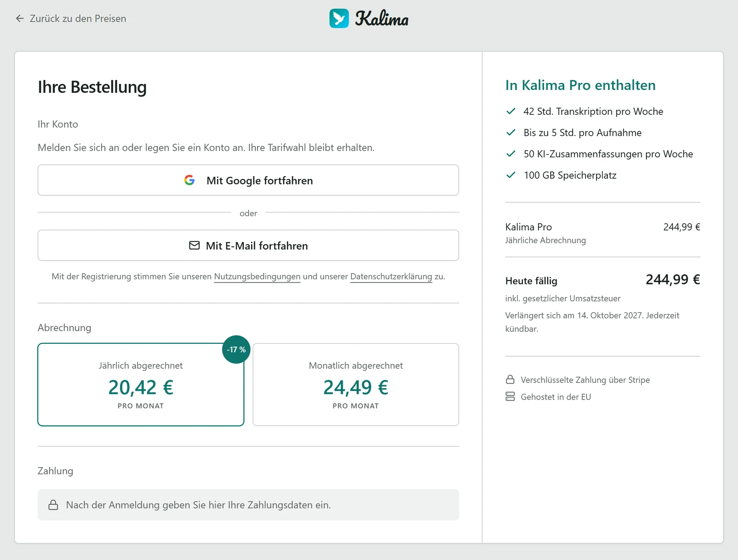738x560 pixels.
Task: Click the Verlängert sich am 14. Oktober 2027 text
Action: point(592,322)
